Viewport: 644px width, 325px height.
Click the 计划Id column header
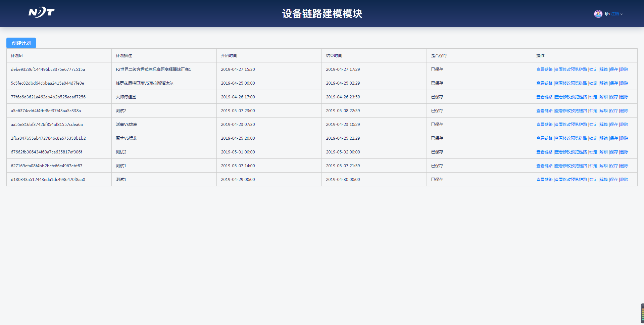(x=17, y=56)
